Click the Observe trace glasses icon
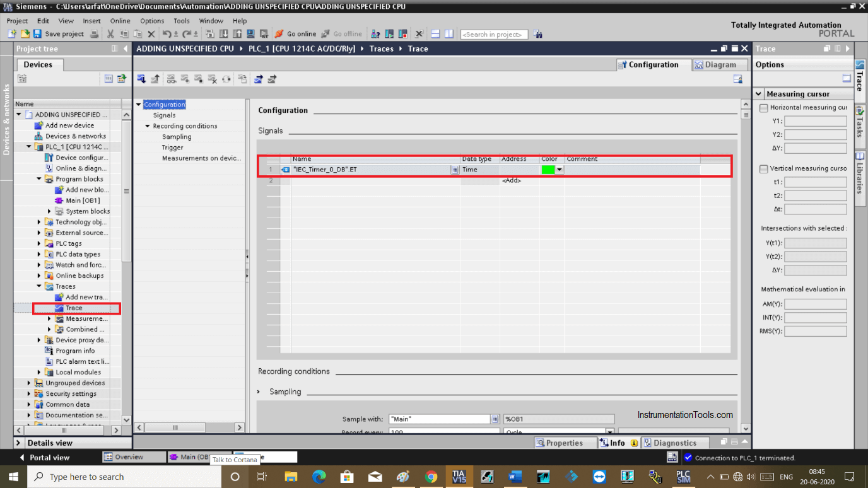The width and height of the screenshot is (868, 488). point(171,79)
